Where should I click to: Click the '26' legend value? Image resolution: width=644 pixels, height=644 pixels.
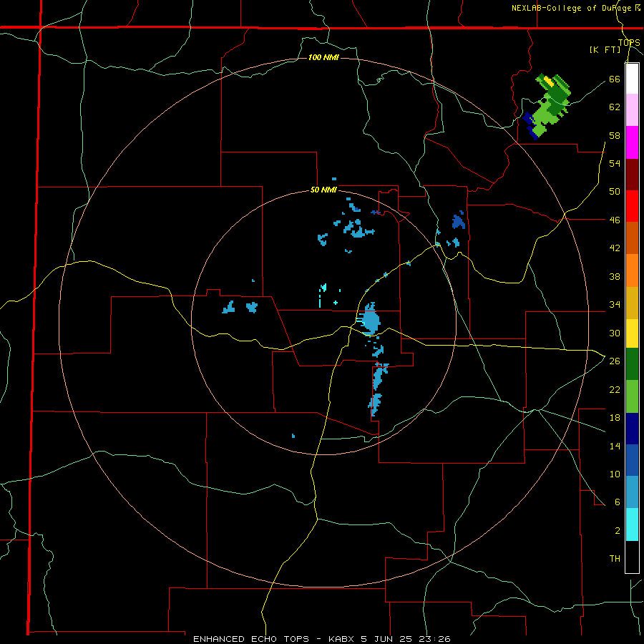tap(615, 361)
